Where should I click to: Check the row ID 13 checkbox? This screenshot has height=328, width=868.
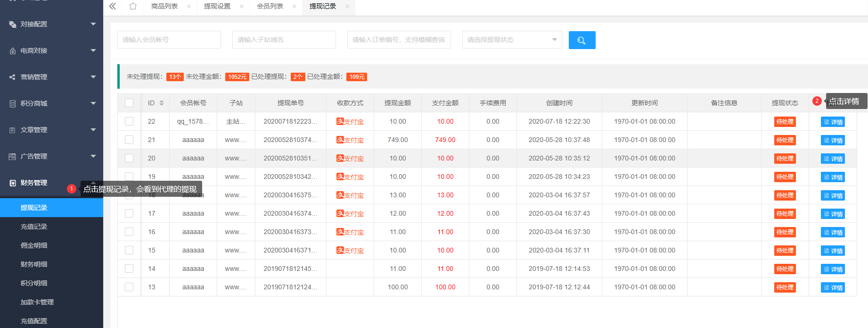129,287
